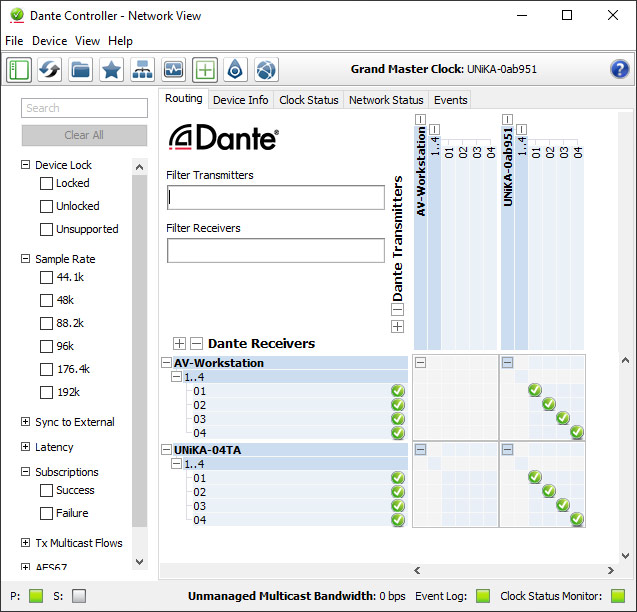Click the Event Log status indicator
Viewport: 637px width, 612px height.
click(482, 596)
